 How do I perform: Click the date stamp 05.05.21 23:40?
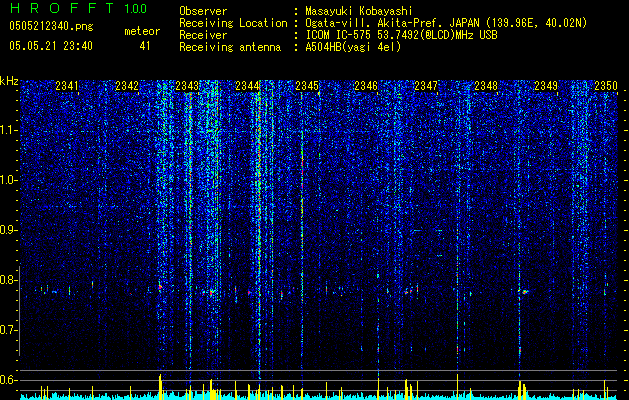coord(51,46)
